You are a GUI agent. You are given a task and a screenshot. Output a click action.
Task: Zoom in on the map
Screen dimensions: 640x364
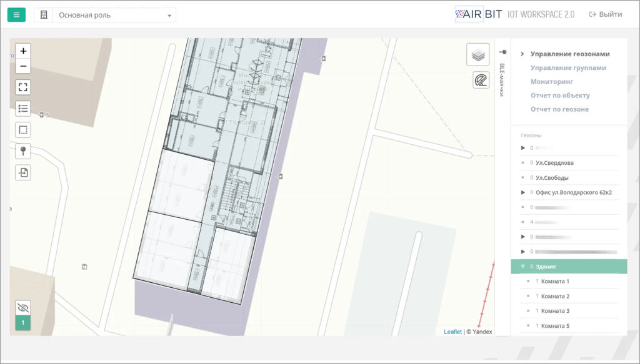pyautogui.click(x=23, y=51)
